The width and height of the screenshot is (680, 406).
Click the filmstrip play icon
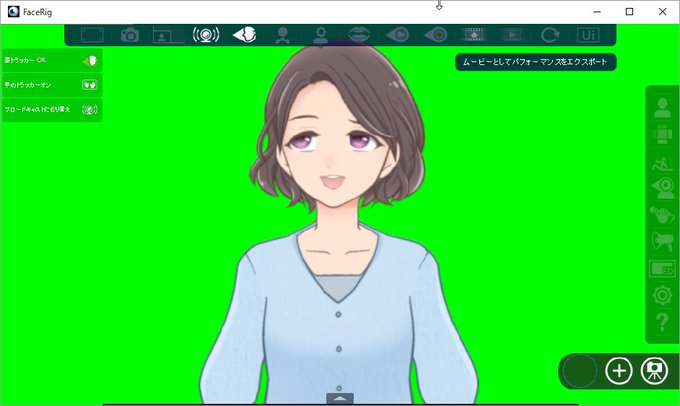(512, 35)
